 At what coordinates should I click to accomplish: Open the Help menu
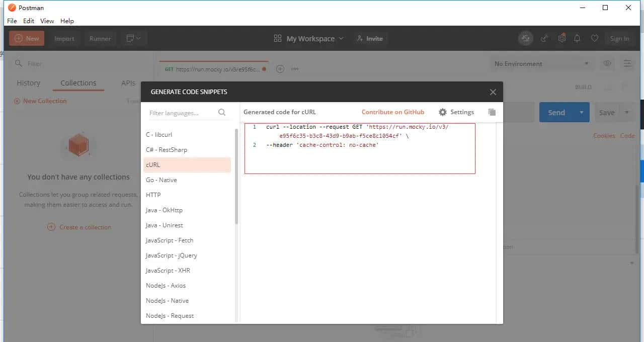click(67, 21)
